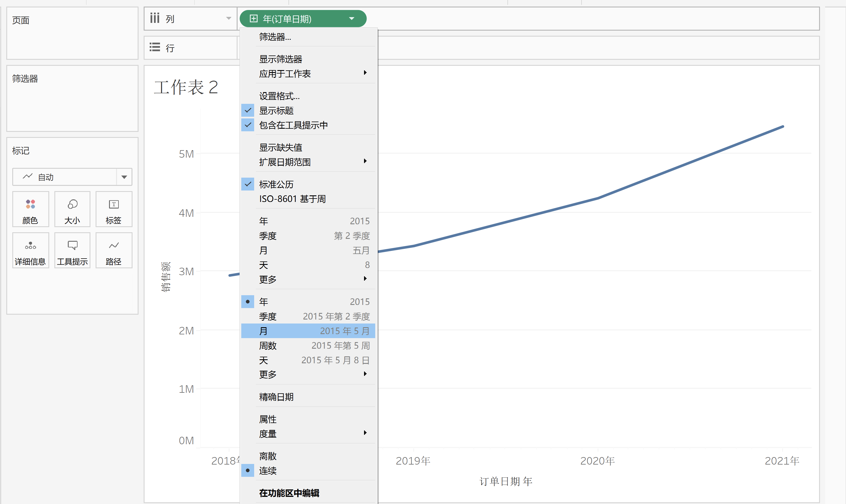Image resolution: width=846 pixels, height=504 pixels.
Task: Toggle 包含在工具提示中 checkmark option
Action: tap(308, 125)
